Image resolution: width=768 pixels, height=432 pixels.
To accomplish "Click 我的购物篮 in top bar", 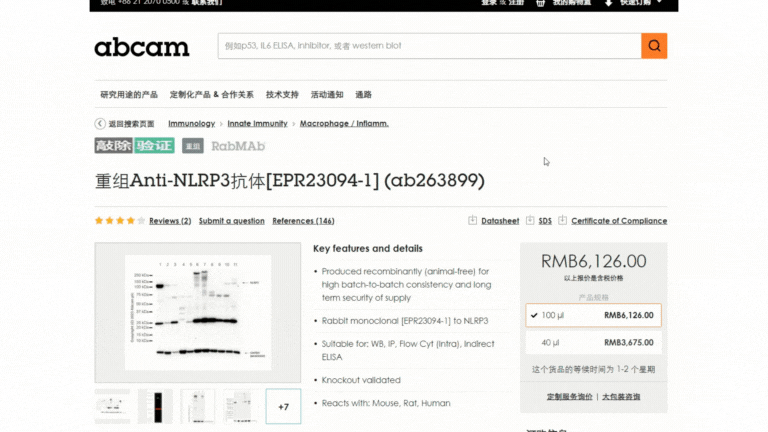I will (572, 3).
